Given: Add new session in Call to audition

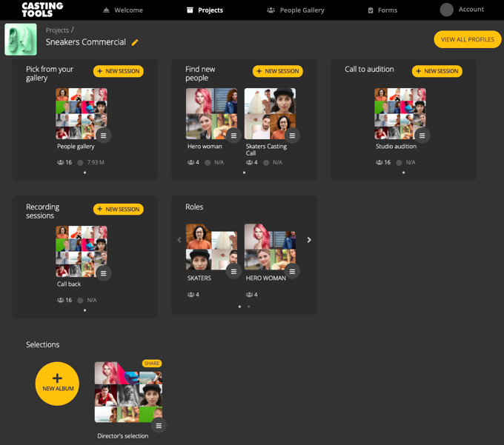Looking at the screenshot, I should point(437,71).
